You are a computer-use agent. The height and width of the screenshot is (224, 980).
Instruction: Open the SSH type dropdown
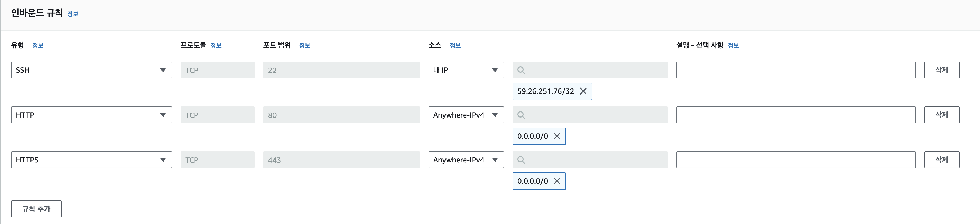coord(91,70)
